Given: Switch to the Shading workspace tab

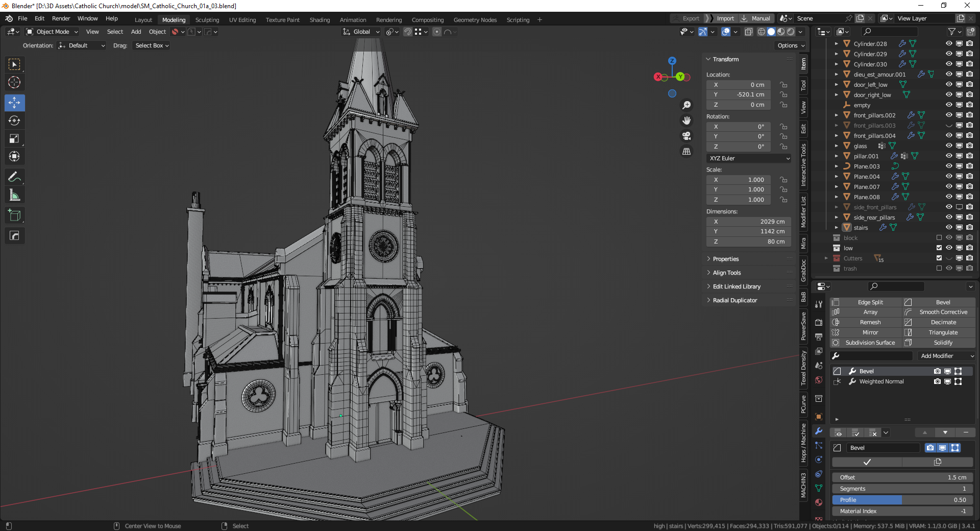Looking at the screenshot, I should (x=320, y=20).
